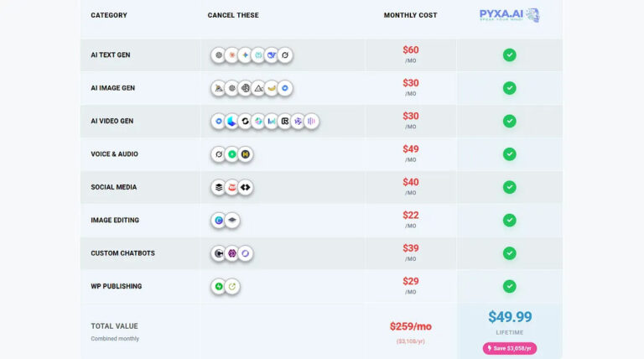Click the slashed-circle icon in Voice & Audio row
The width and height of the screenshot is (644, 359).
point(219,154)
